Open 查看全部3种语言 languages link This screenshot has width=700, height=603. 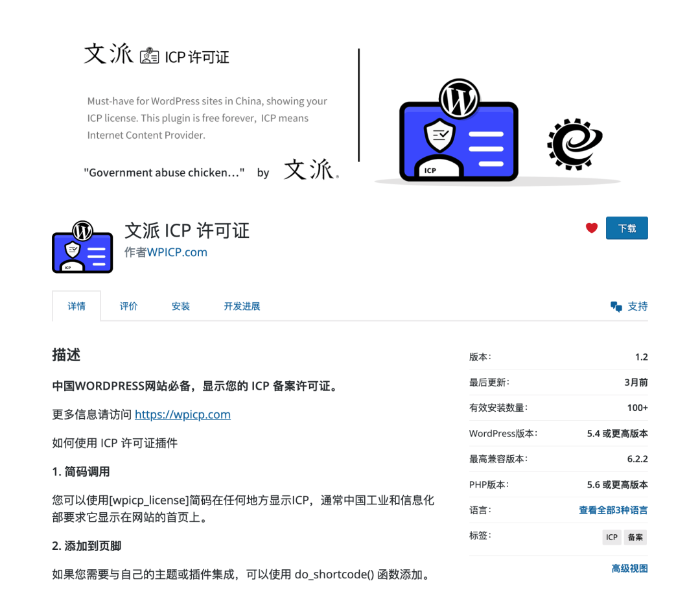pyautogui.click(x=612, y=510)
